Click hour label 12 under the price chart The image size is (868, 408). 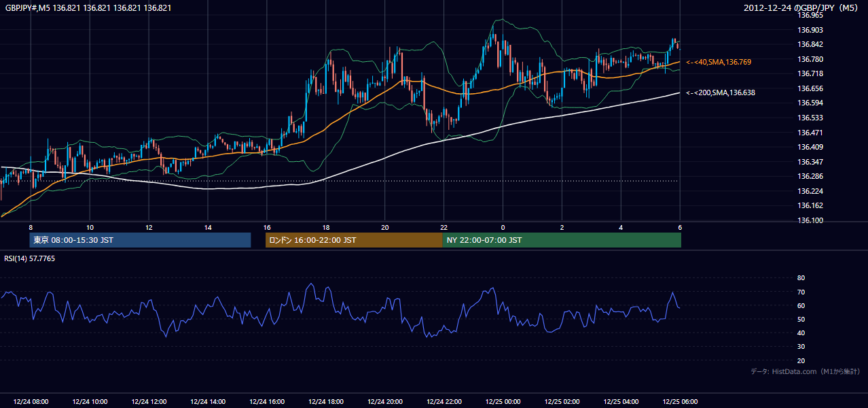149,227
